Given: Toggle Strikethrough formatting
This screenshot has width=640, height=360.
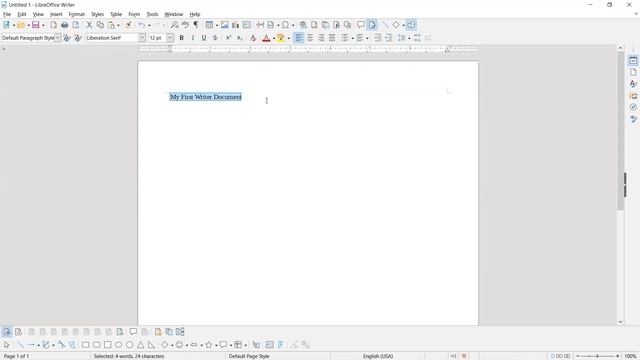Looking at the screenshot, I should [215, 38].
